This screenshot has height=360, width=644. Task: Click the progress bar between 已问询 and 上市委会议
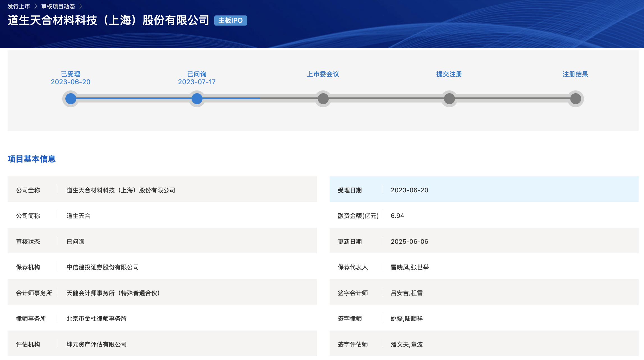pyautogui.click(x=260, y=98)
